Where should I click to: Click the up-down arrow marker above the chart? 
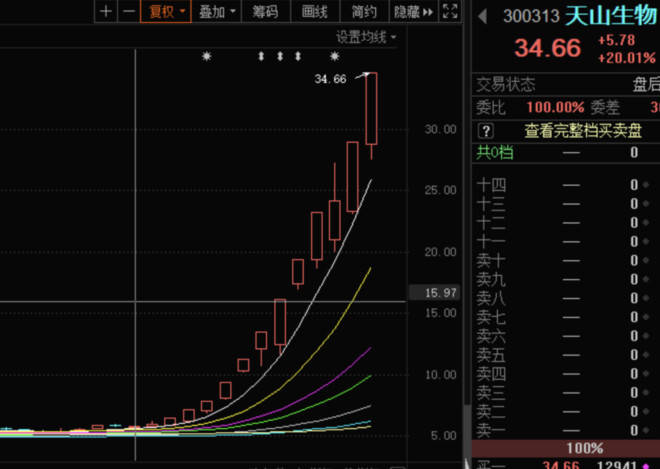(x=262, y=57)
